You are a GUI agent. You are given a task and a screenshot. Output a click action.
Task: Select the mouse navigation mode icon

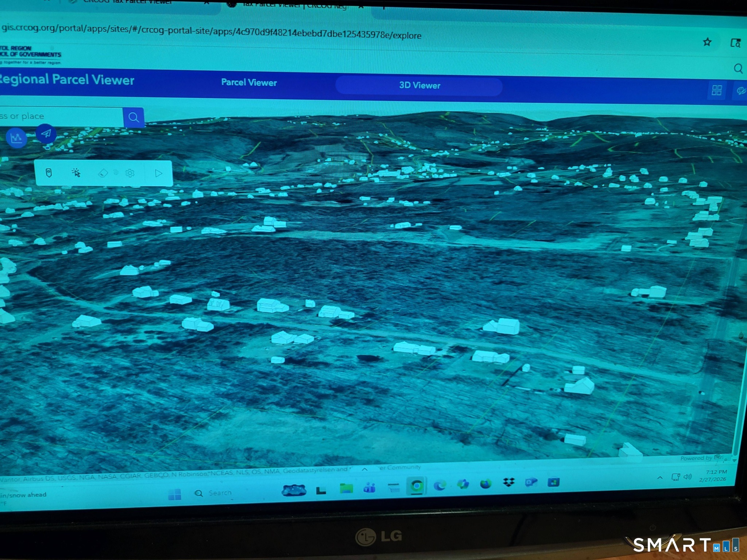point(49,172)
